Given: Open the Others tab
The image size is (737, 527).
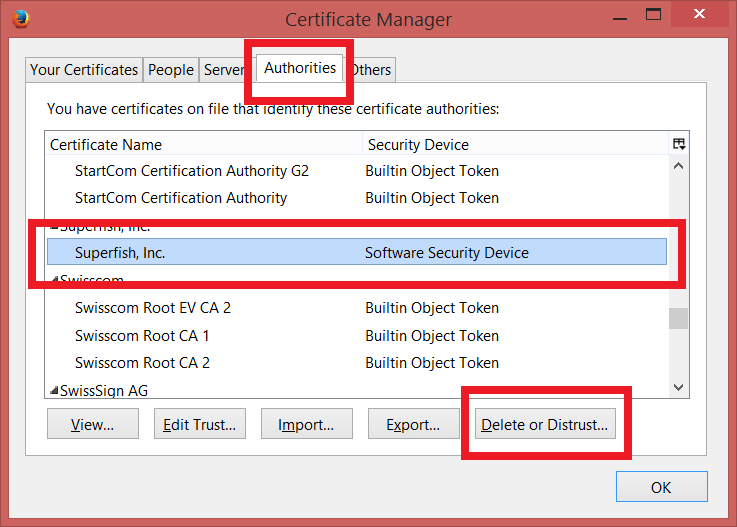Looking at the screenshot, I should coord(372,70).
